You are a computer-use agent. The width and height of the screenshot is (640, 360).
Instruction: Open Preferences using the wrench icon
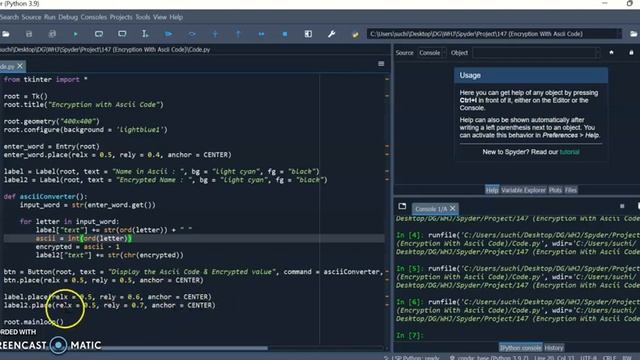331,34
